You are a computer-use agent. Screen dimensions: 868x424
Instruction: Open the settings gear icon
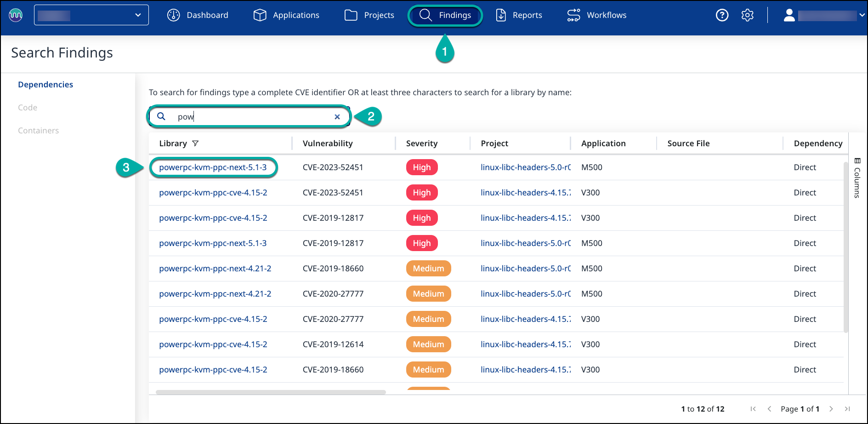(748, 15)
